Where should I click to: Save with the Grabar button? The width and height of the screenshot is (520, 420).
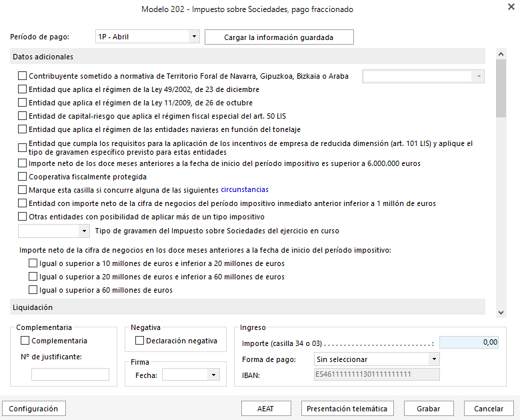[x=429, y=409]
